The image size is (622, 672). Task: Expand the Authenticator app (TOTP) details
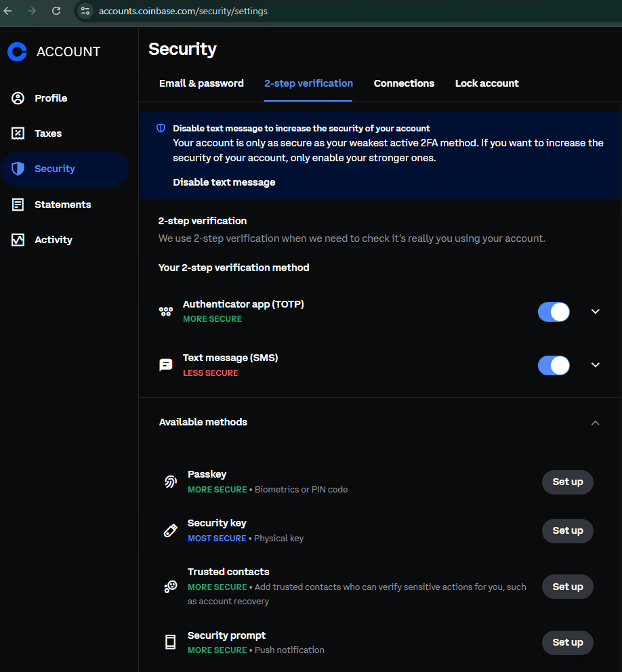tap(595, 312)
